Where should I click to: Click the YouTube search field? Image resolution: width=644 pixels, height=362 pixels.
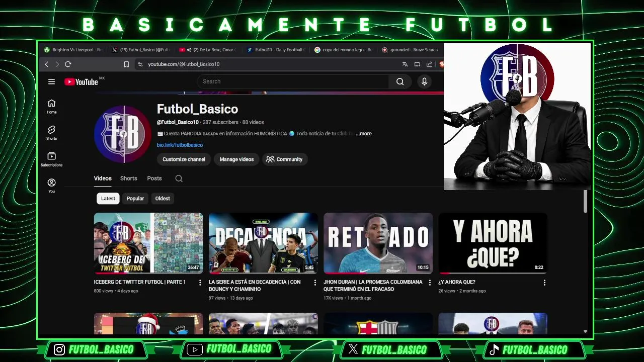click(x=293, y=81)
